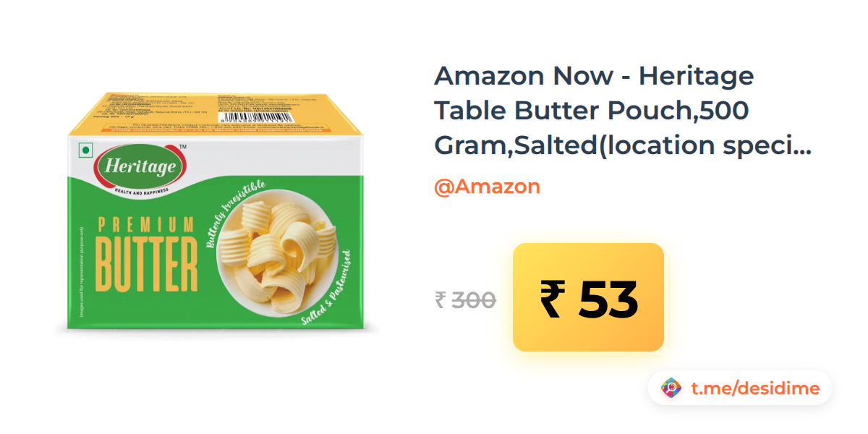Image resolution: width=868 pixels, height=434 pixels.
Task: Click the grey rupee symbol before 300
Action: pos(441,299)
